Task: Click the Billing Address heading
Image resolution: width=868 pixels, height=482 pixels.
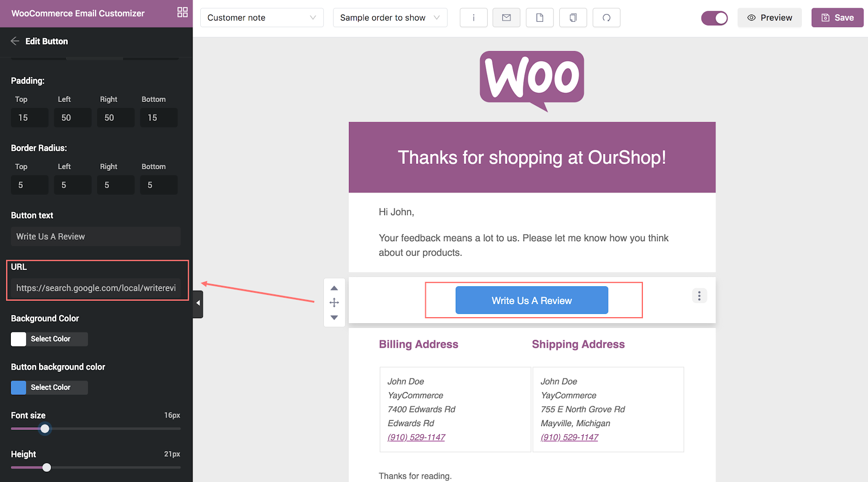Action: 418,344
